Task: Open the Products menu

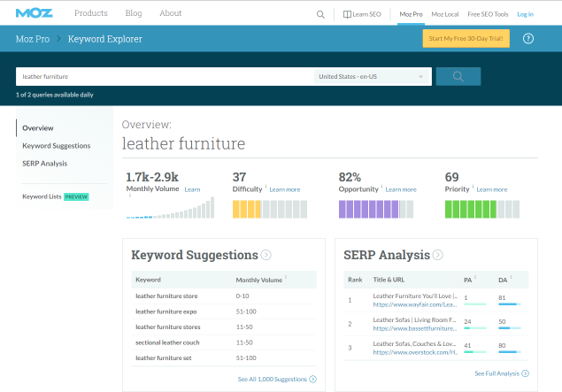Action: pos(91,13)
